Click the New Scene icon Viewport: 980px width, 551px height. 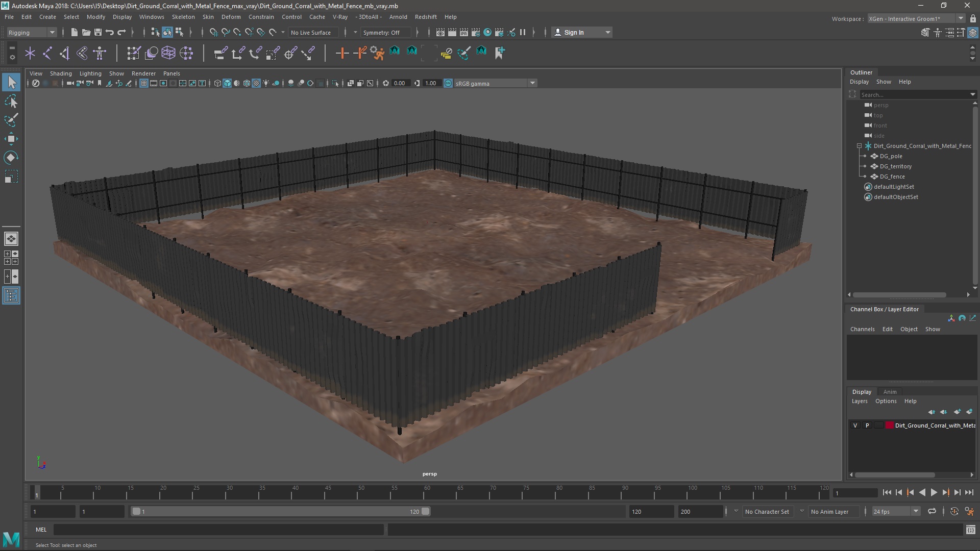(74, 32)
